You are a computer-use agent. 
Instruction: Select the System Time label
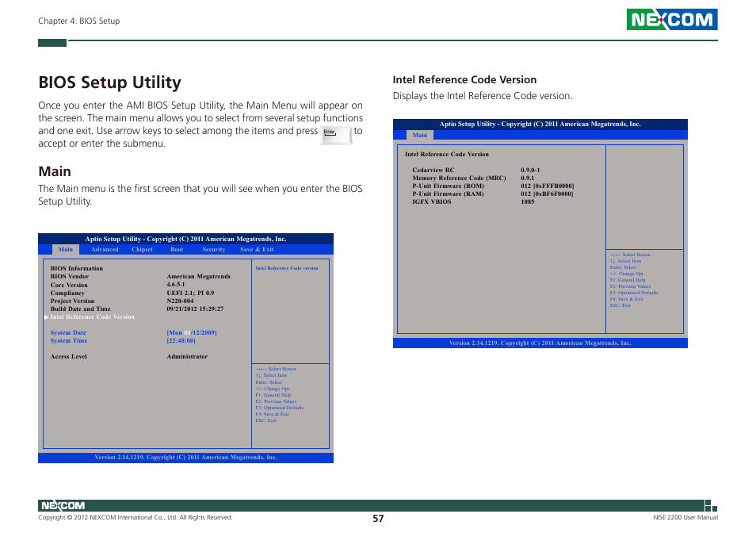click(x=69, y=340)
